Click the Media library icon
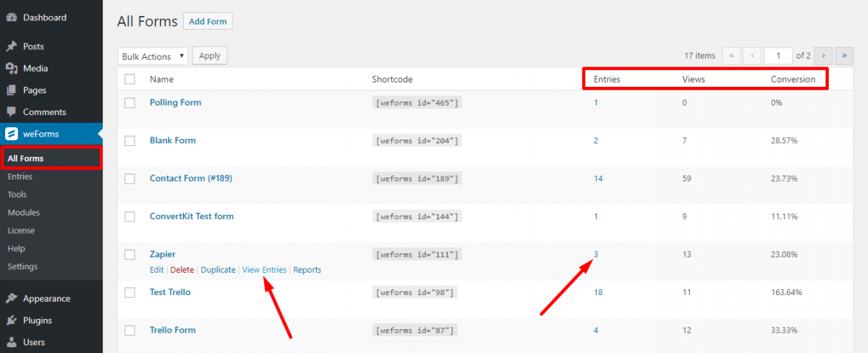This screenshot has width=868, height=353. click(12, 68)
